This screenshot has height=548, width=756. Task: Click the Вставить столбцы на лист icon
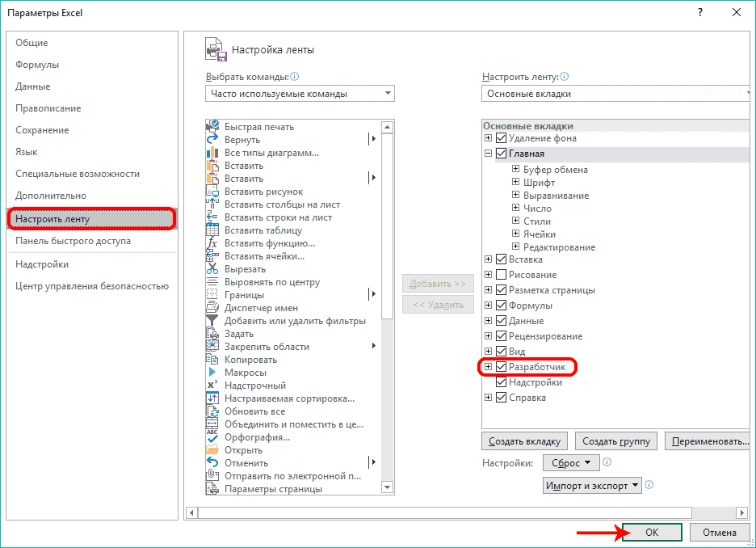[x=212, y=204]
